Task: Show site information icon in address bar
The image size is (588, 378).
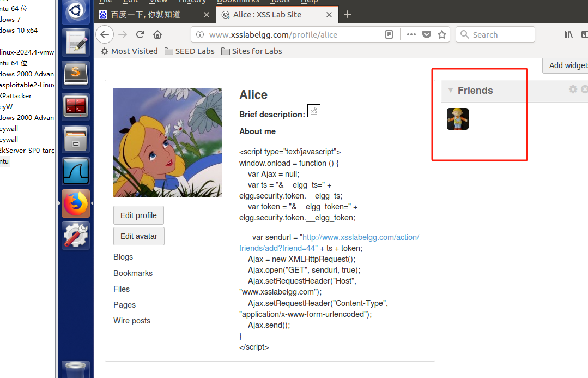Action: [x=200, y=34]
